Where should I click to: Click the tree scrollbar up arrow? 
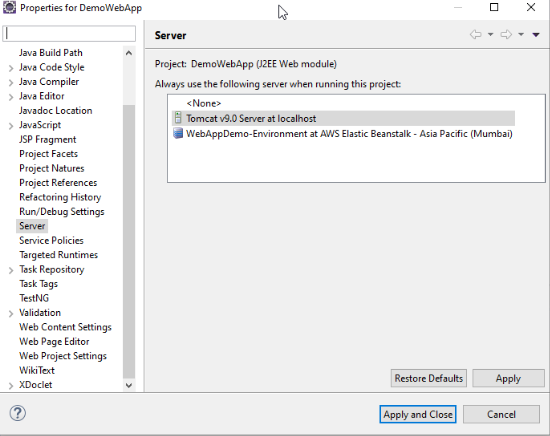129,53
